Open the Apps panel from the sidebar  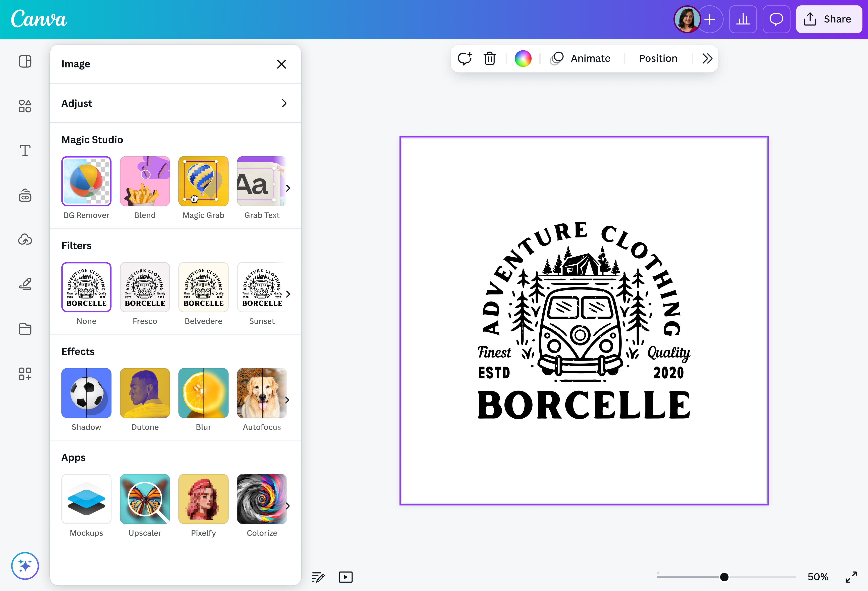click(25, 374)
